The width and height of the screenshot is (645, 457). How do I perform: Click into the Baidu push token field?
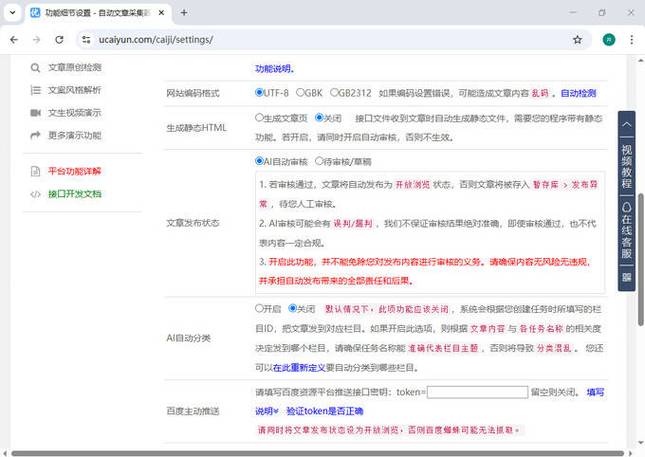tap(477, 393)
